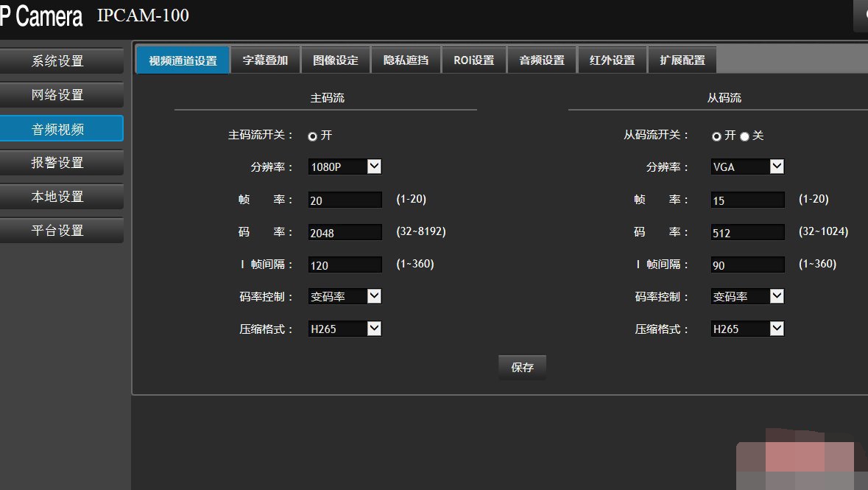Open 平台设置 in the sidebar
Screen dimensions: 868x490
click(61, 230)
